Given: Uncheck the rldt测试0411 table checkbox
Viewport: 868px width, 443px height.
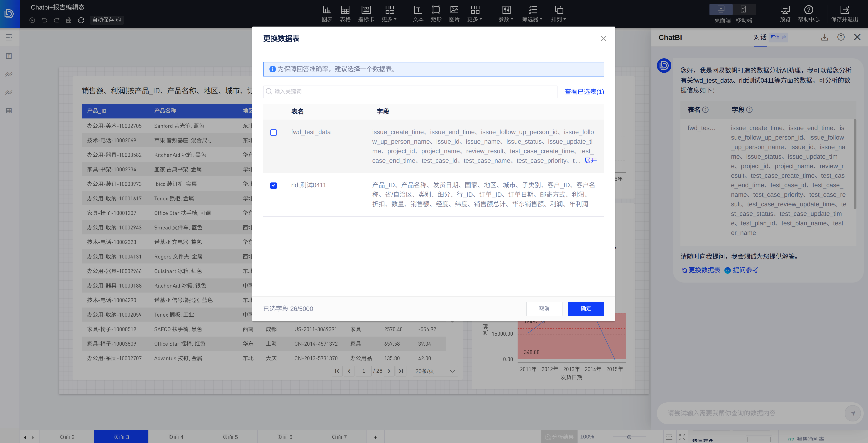Looking at the screenshot, I should pos(273,185).
